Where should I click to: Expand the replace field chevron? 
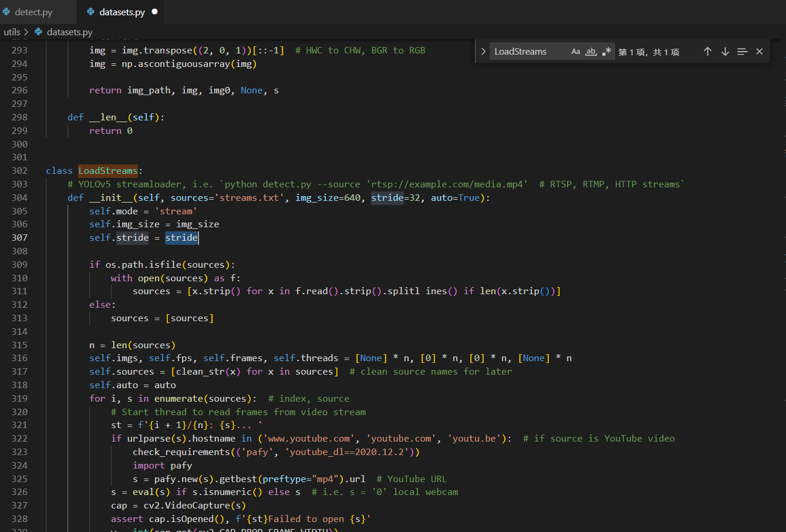(x=483, y=52)
